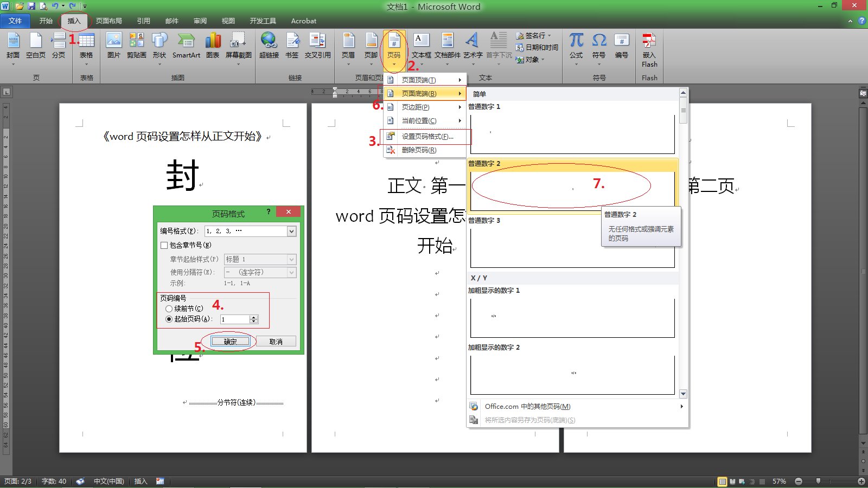Open the 编号格式 dropdown in dialog
This screenshot has height=488, width=868.
(291, 230)
